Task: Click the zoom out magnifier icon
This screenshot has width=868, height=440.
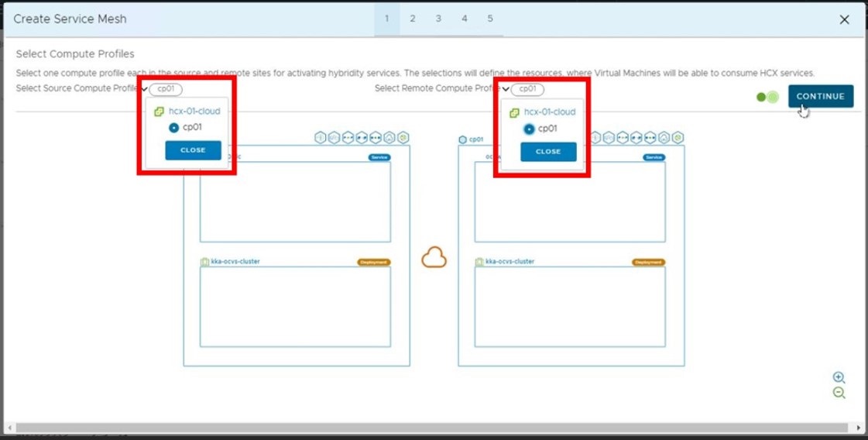Action: 839,393
